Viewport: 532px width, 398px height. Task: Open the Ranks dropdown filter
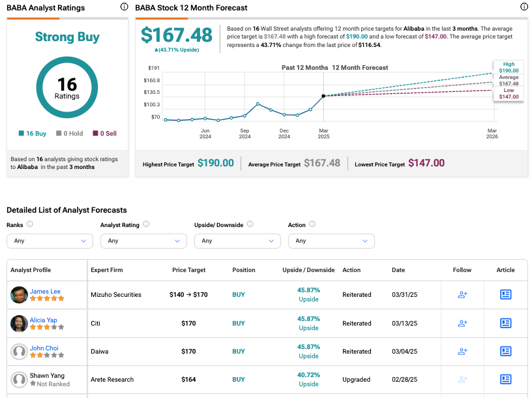(50, 241)
